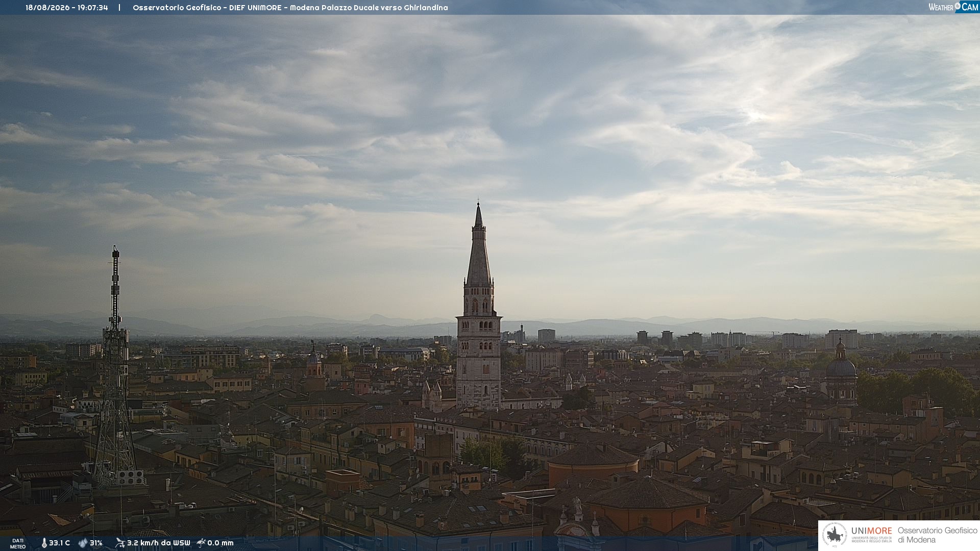Click the radio antenna tower in image
The width and height of the screenshot is (980, 551).
point(115,367)
